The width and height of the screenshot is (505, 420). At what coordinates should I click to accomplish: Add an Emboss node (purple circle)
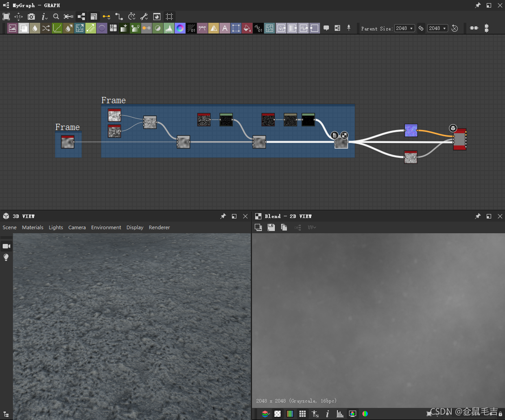[x=102, y=28]
